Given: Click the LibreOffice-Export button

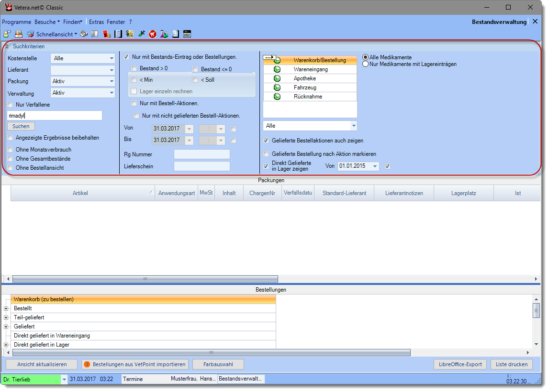Looking at the screenshot, I should coord(460,364).
